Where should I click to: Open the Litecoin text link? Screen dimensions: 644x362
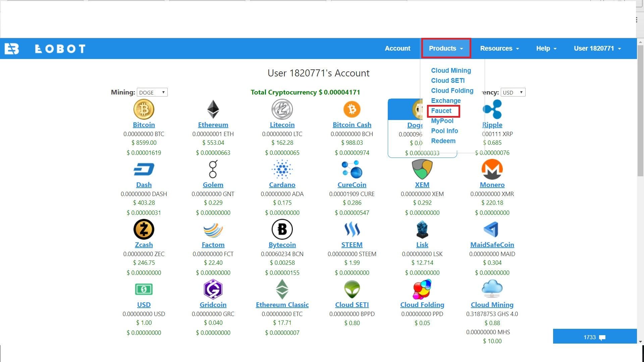(282, 125)
